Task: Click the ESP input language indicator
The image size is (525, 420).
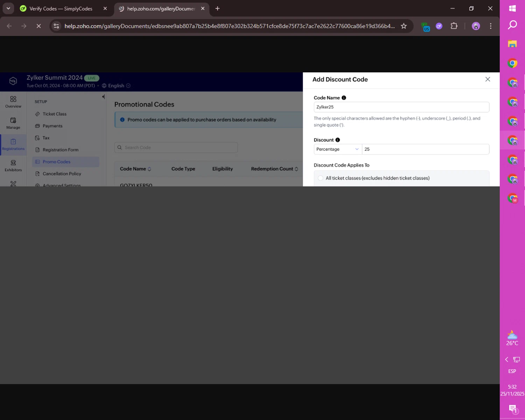Action: pos(512,371)
